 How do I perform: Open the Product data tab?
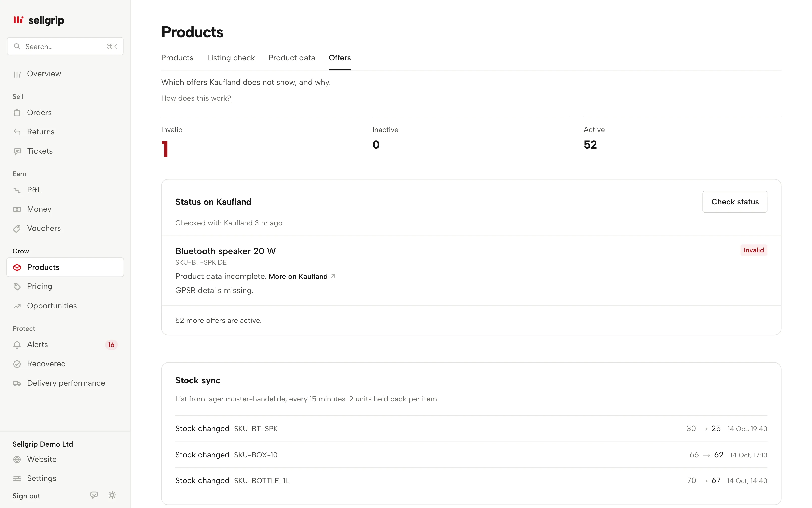pos(291,58)
